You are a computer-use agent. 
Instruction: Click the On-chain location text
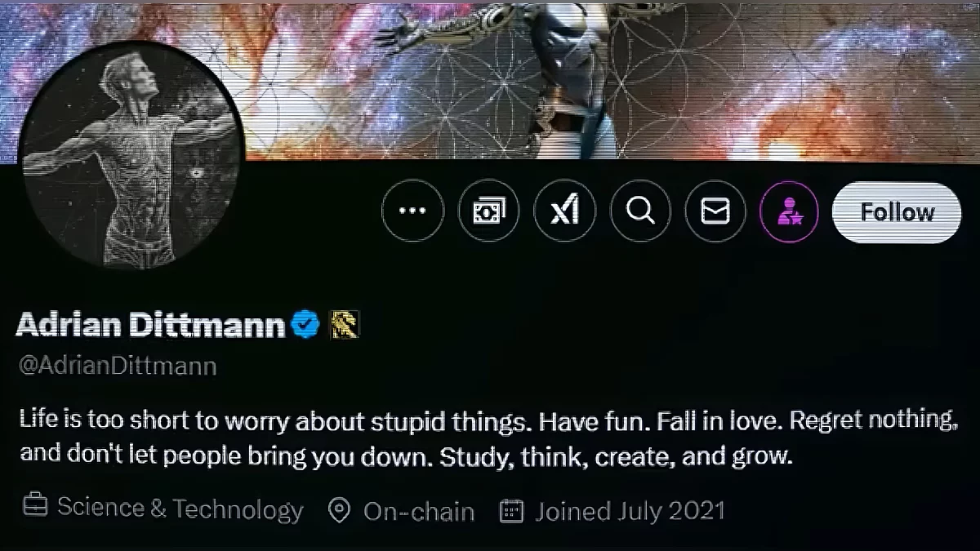pos(419,512)
